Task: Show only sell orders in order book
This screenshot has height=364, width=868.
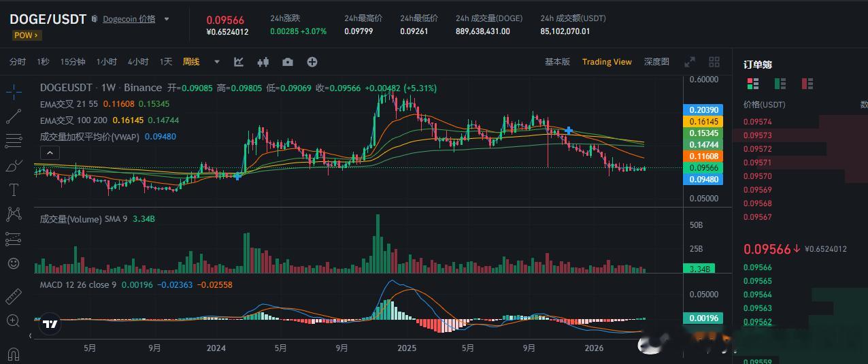Action: [x=807, y=84]
